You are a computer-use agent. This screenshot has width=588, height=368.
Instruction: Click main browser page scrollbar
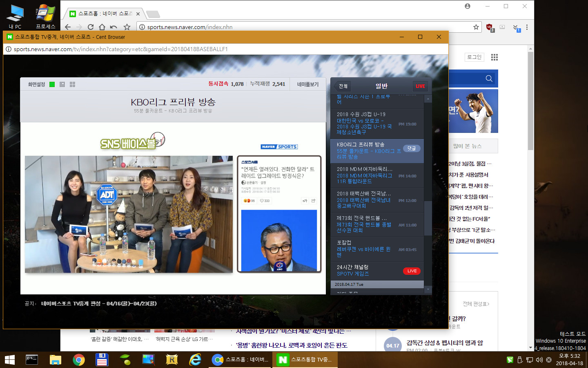[x=530, y=100]
